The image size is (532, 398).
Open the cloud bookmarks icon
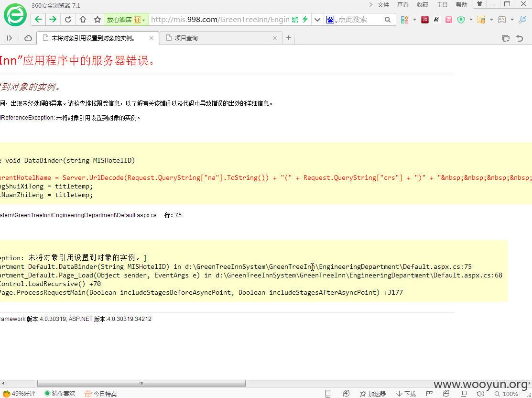point(28,38)
